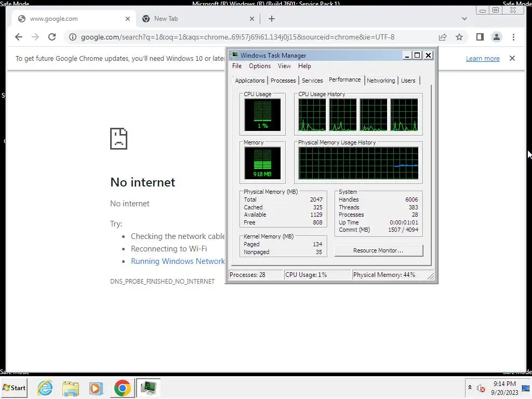Select the Performance tab
Screen dimensions: 532x399
point(345,79)
